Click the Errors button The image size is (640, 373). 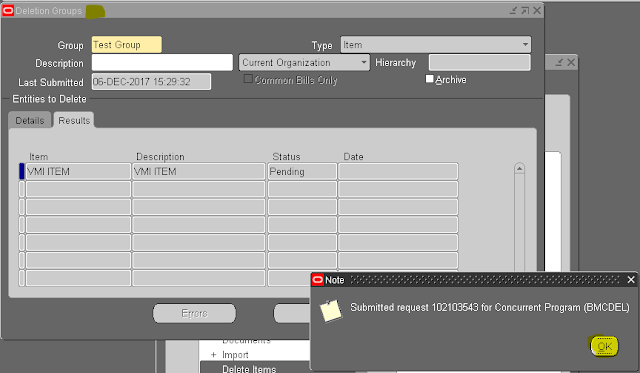(x=194, y=313)
